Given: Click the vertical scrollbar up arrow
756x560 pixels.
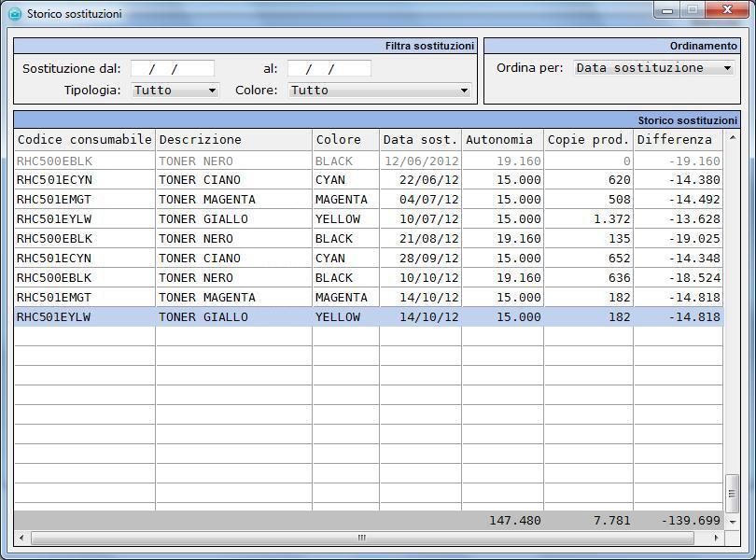Looking at the screenshot, I should click(733, 138).
